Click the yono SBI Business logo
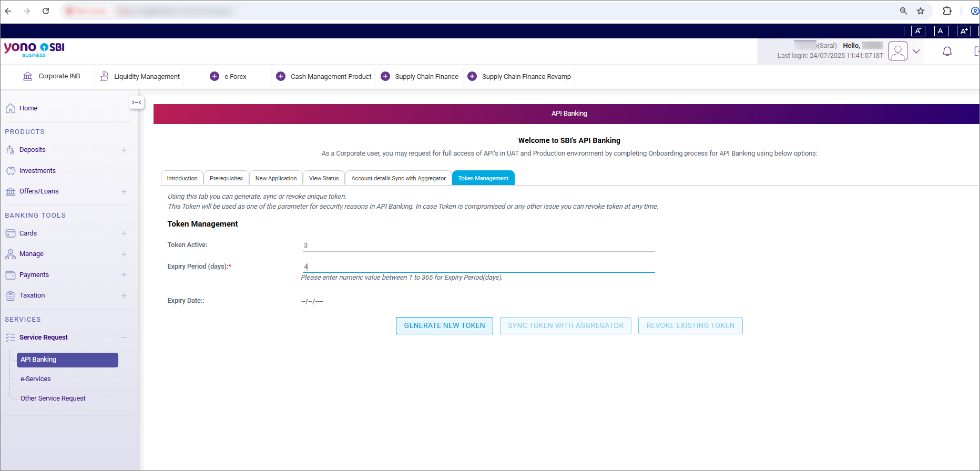980x471 pixels. tap(34, 49)
